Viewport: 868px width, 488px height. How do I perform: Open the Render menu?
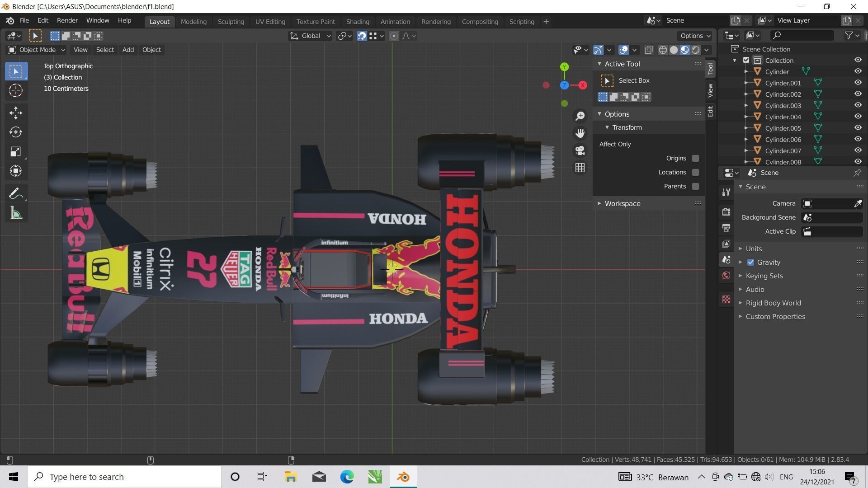(x=67, y=21)
